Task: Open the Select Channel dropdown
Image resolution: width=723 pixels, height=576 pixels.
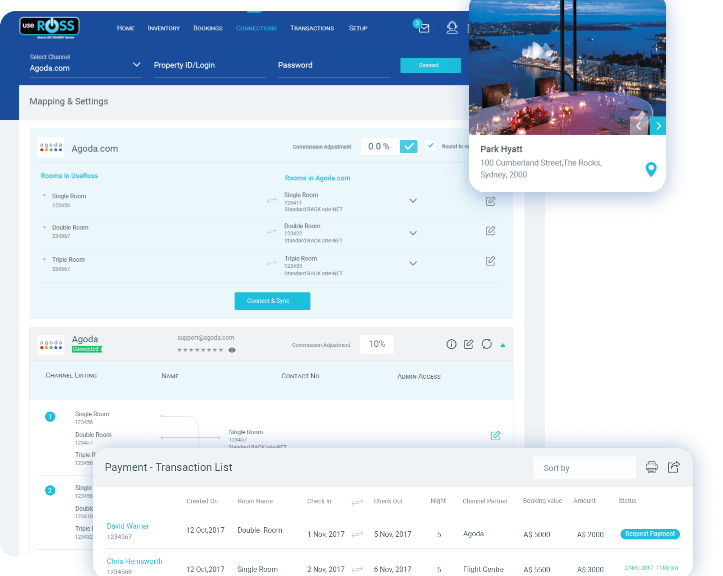Action: click(x=85, y=65)
